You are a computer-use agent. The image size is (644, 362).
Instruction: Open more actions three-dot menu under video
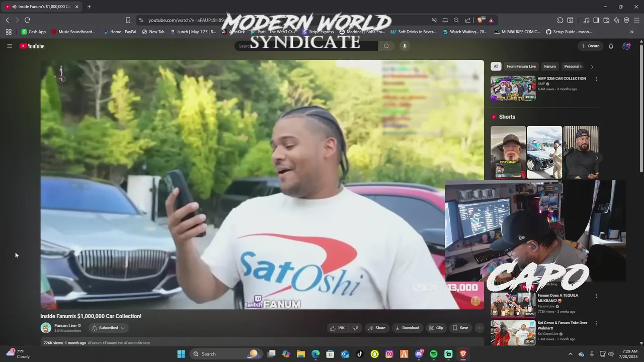(479, 328)
